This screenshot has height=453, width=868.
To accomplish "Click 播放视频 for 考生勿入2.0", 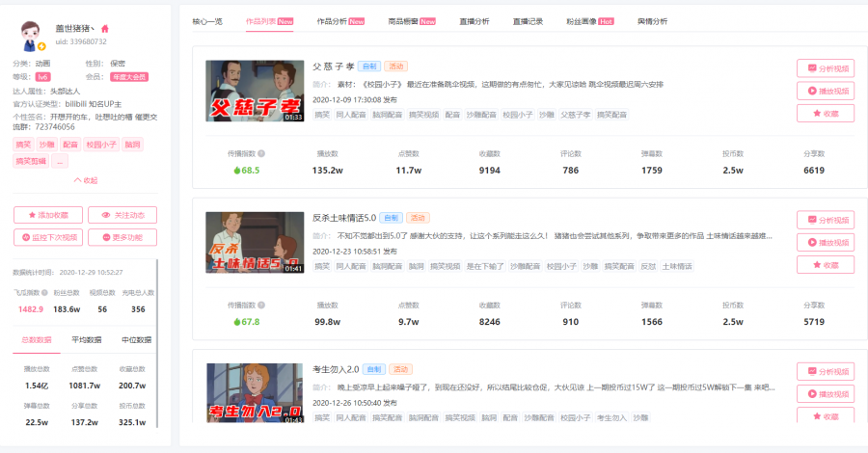I will 826,394.
